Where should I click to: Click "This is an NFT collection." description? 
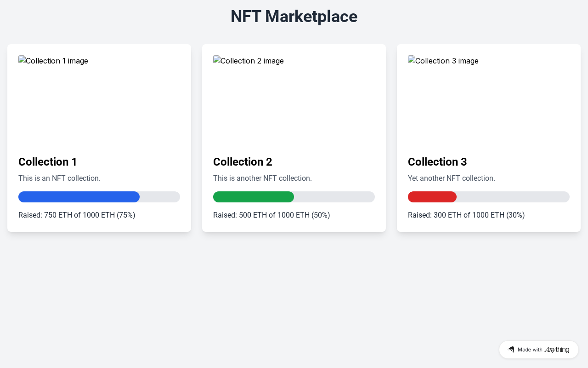pos(59,178)
